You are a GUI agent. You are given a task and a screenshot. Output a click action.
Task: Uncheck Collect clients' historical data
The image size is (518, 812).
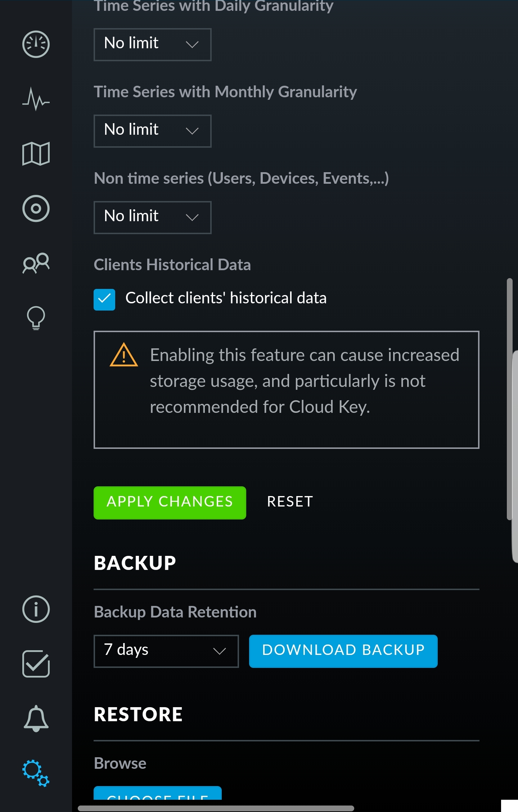click(x=104, y=299)
